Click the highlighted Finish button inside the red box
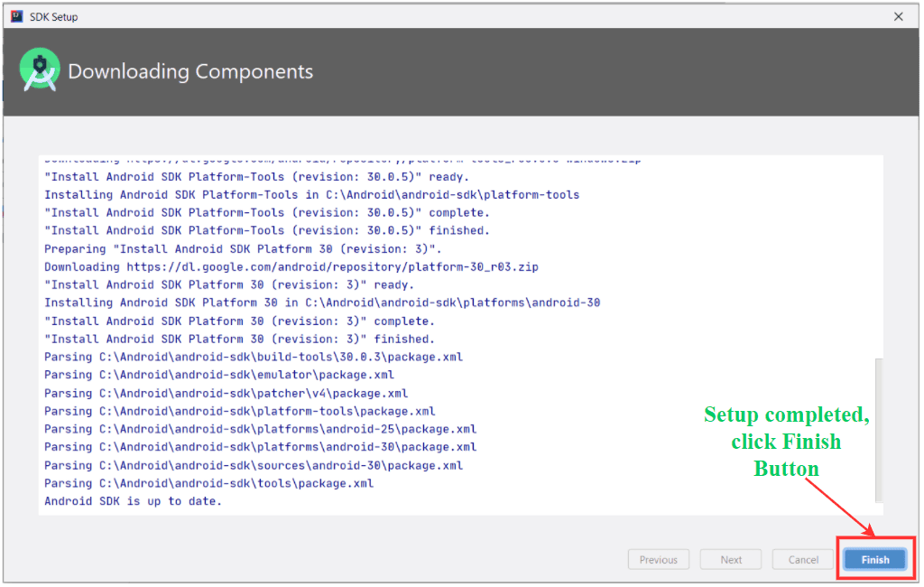Image resolution: width=924 pixels, height=587 pixels. point(874,558)
